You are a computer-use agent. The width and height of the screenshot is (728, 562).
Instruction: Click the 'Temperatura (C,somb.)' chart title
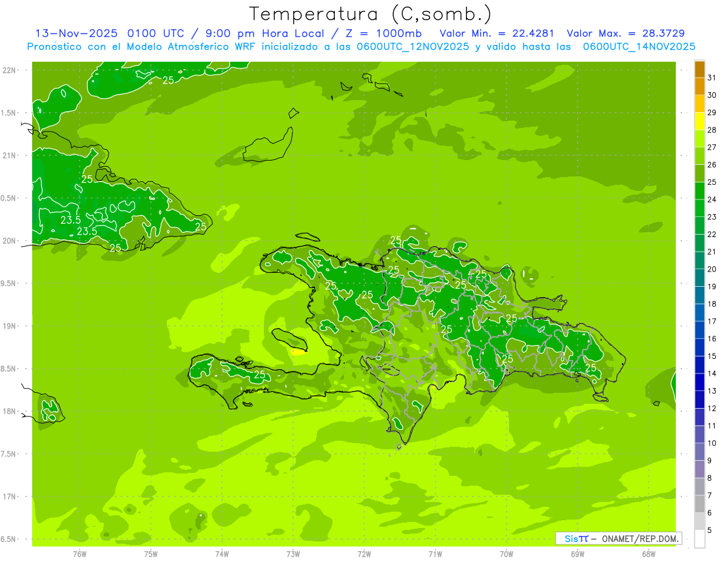pos(371,14)
